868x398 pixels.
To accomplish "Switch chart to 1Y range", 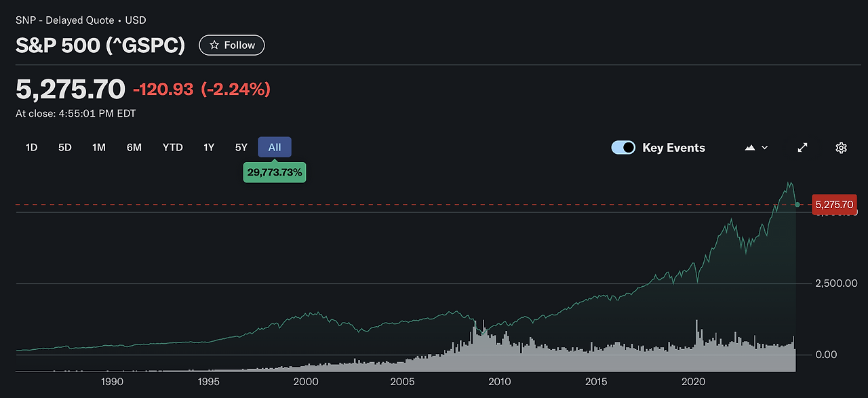I will (x=209, y=147).
